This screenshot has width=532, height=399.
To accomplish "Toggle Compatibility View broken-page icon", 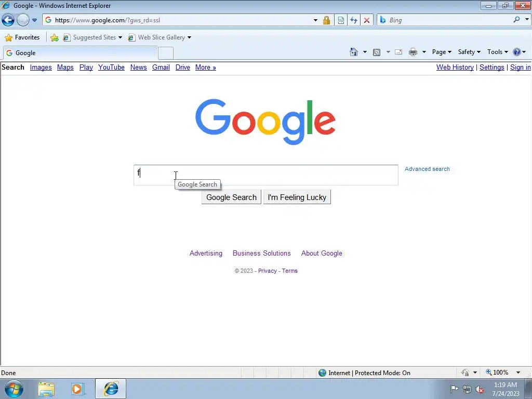I will click(341, 20).
